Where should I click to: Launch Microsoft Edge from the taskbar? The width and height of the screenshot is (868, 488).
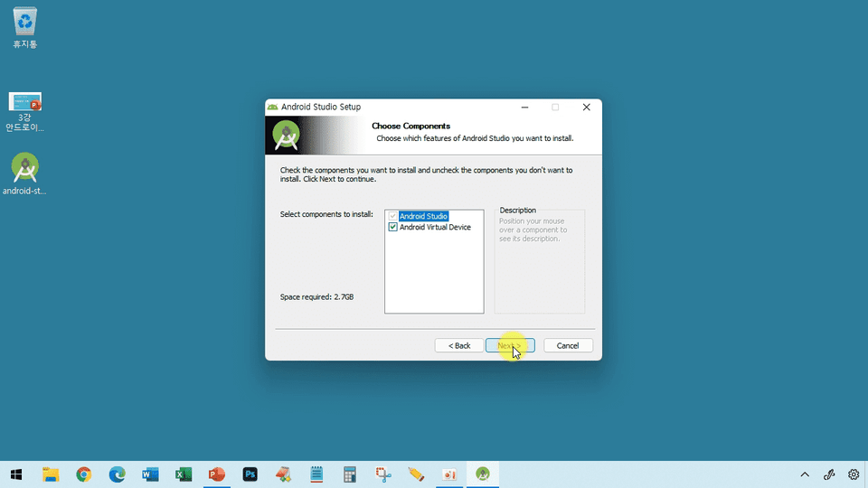(117, 474)
